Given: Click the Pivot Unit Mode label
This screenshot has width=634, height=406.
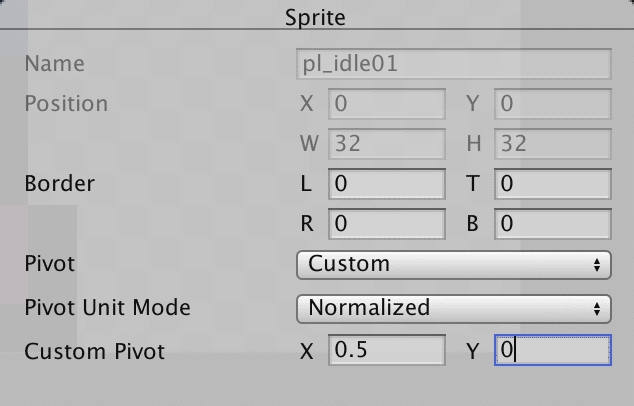Looking at the screenshot, I should point(107,307).
